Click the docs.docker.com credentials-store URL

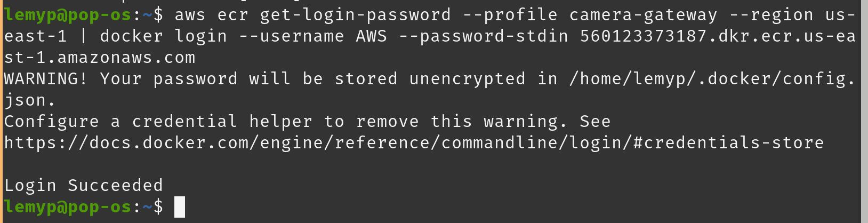click(x=414, y=143)
